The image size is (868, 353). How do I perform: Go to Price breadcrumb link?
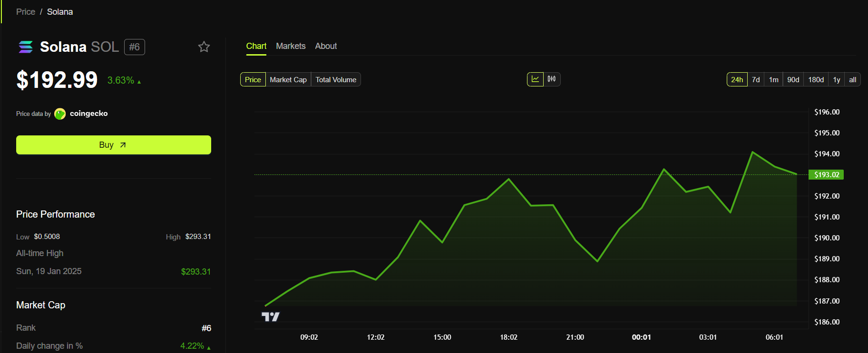point(26,12)
